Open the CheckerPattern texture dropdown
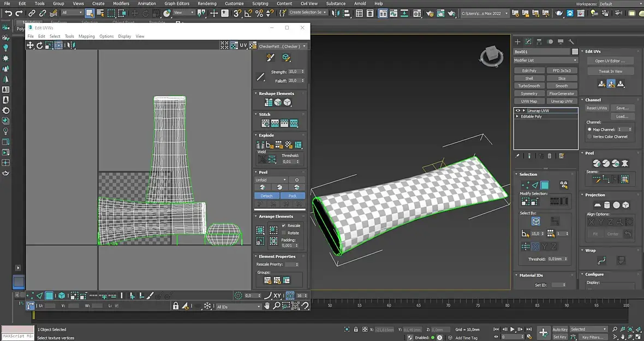The width and height of the screenshot is (644, 341). [x=282, y=46]
